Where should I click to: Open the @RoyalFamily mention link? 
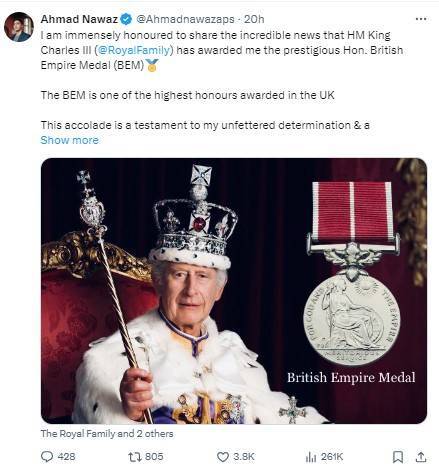134,50
